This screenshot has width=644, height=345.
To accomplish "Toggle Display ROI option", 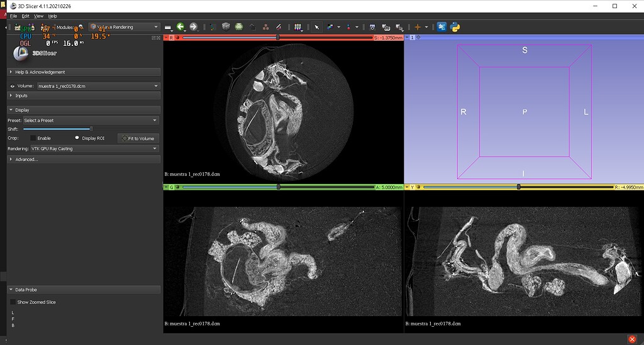I will coord(77,138).
